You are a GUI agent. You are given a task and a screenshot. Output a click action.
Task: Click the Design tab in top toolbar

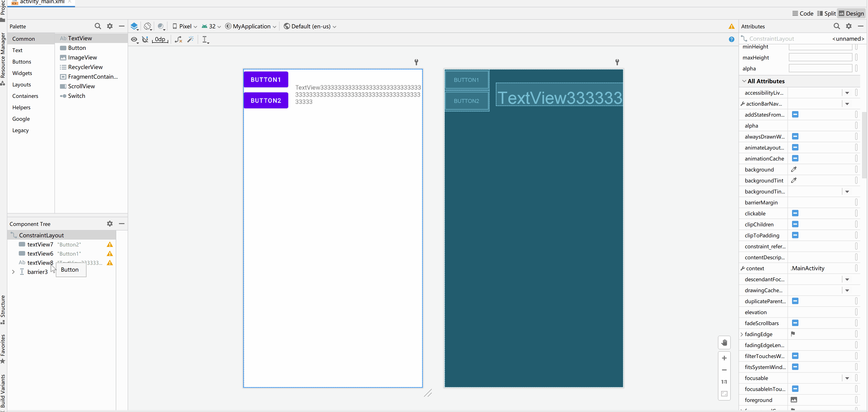(x=854, y=14)
